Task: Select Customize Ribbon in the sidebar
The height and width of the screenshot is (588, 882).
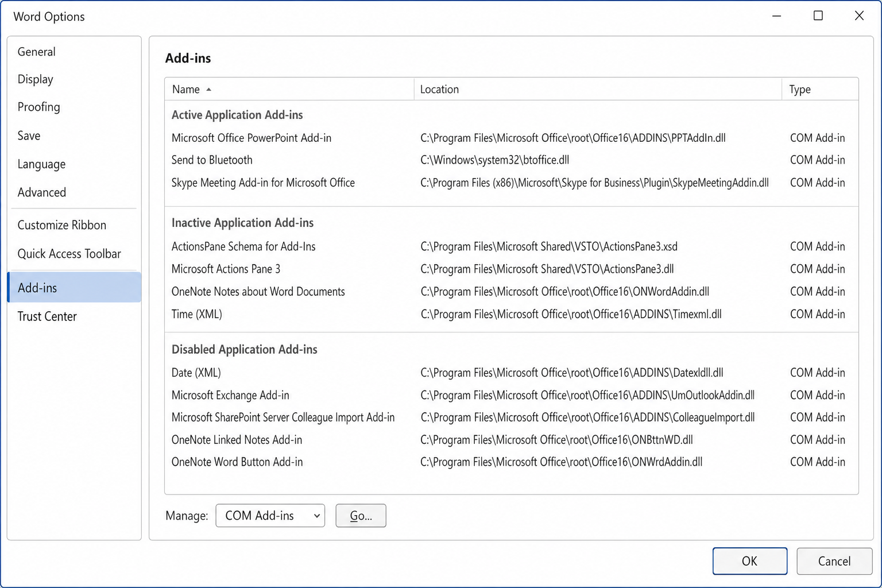Action: tap(74, 225)
